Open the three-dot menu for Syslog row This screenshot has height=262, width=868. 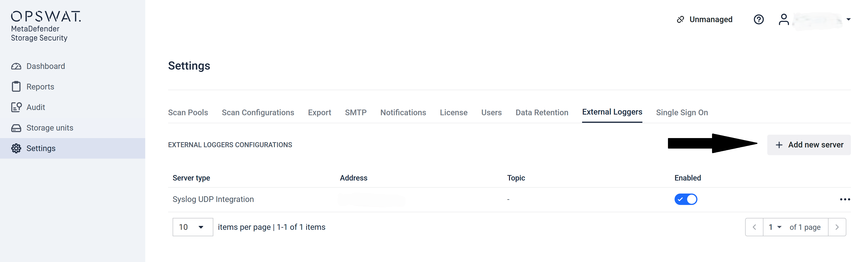click(845, 199)
